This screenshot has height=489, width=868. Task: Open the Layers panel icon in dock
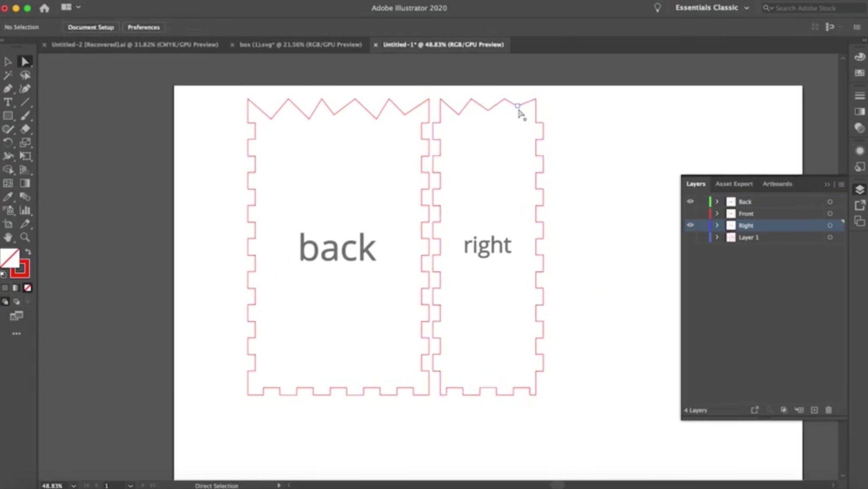(x=859, y=190)
